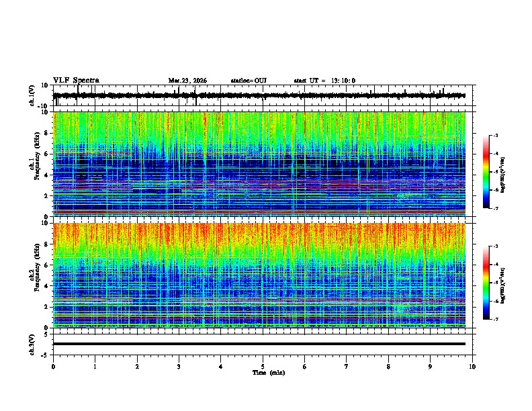
Task: Click time axis tick label '5'
Action: (263, 367)
